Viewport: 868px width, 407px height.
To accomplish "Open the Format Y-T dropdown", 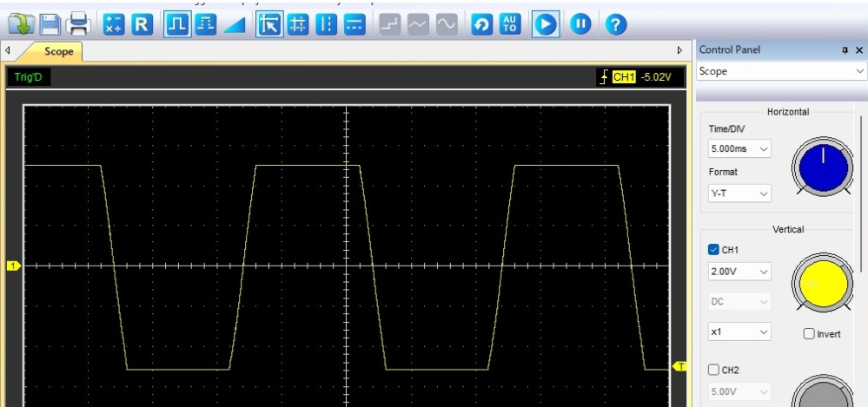I will point(739,193).
